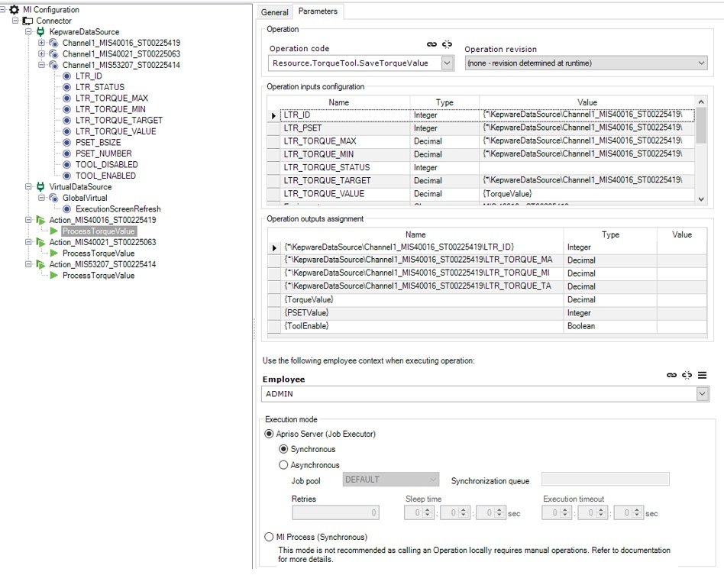Image resolution: width=724 pixels, height=588 pixels.
Task: Click the ExecutionScreenRefresh tag point icon
Action: (x=67, y=209)
